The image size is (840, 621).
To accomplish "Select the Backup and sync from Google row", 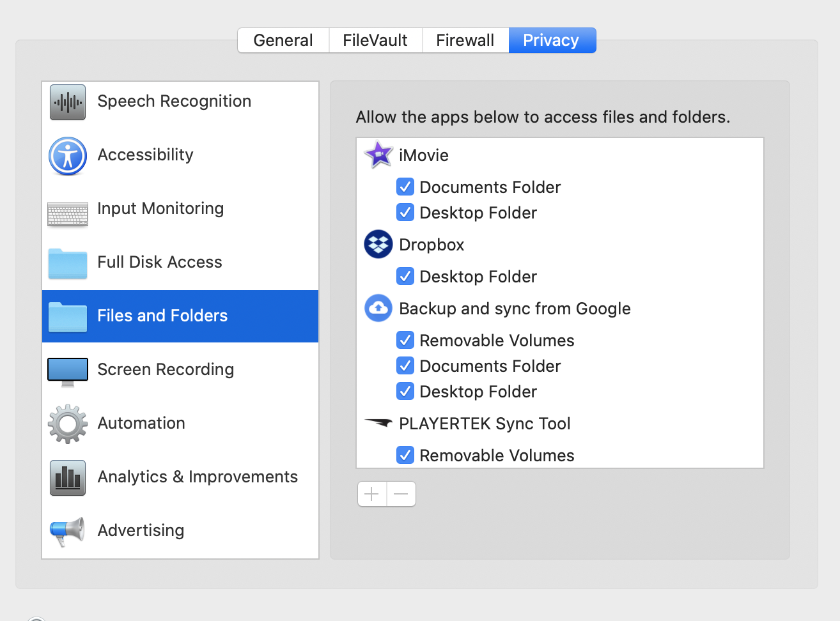I will (x=515, y=309).
